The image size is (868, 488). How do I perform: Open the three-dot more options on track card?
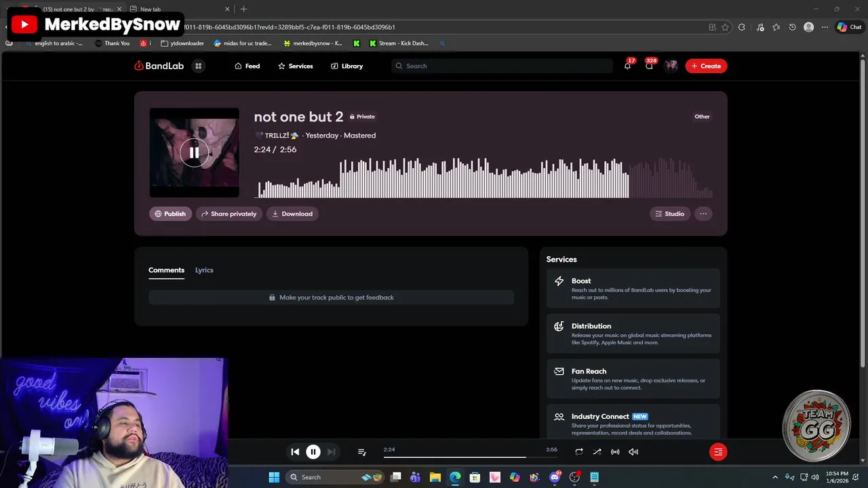coord(703,213)
